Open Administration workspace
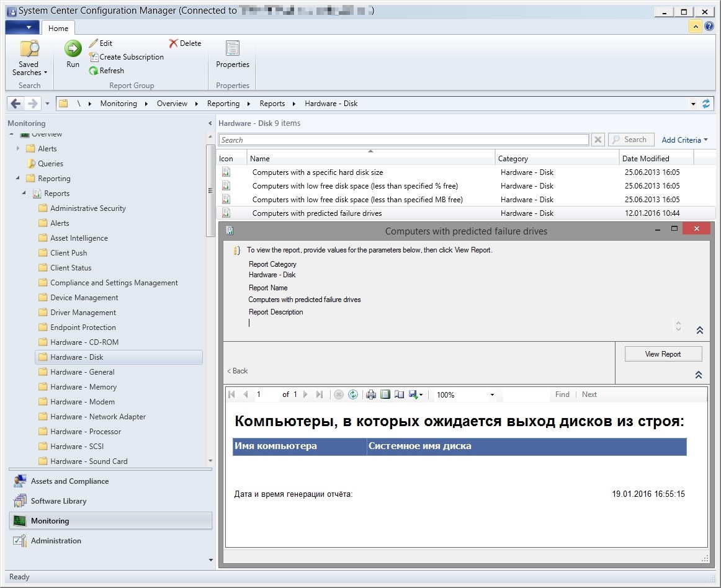721x588 pixels. pyautogui.click(x=110, y=541)
